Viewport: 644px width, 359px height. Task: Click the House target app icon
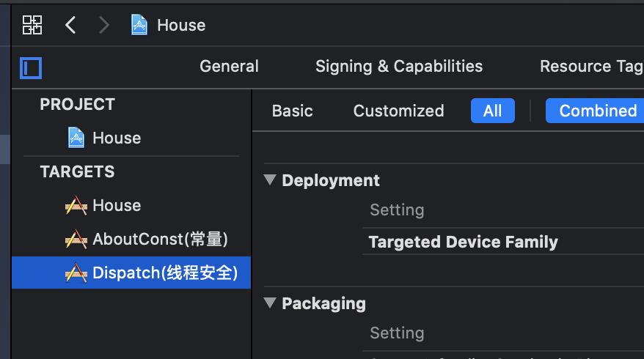[76, 206]
